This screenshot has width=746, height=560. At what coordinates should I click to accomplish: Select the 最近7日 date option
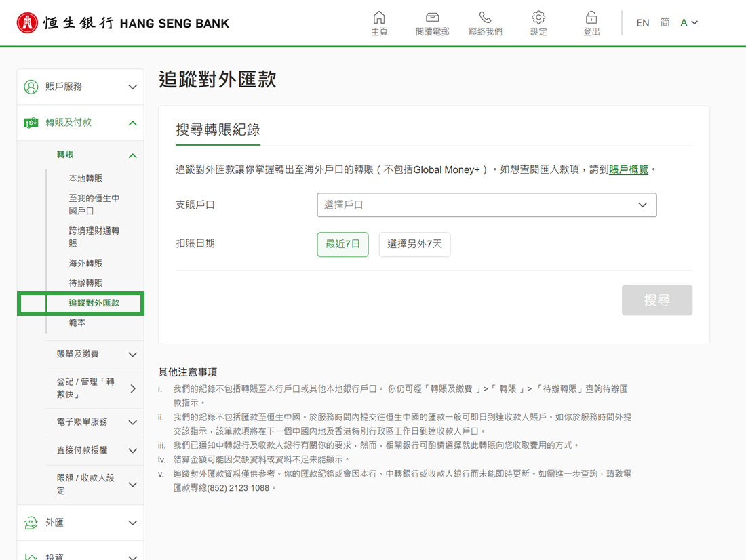point(342,244)
